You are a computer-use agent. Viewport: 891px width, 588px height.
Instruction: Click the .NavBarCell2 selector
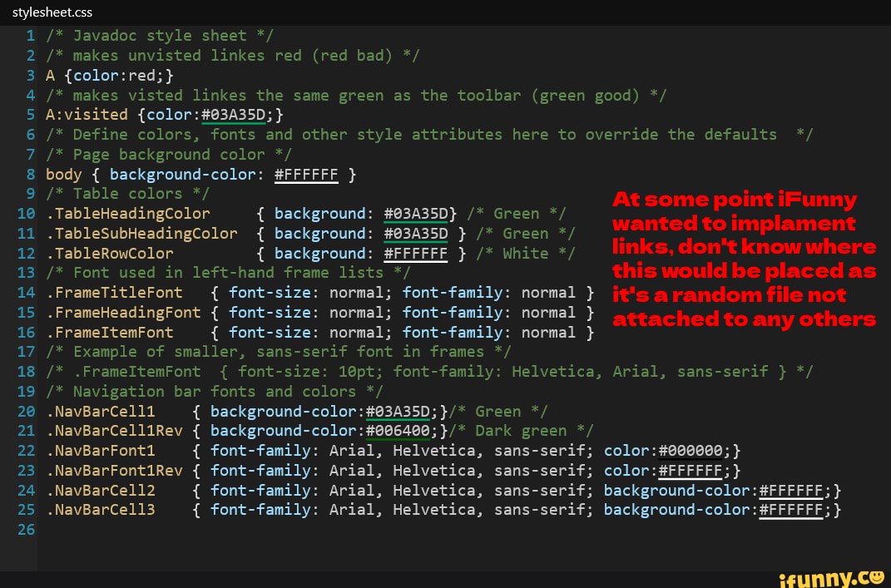[x=101, y=491]
